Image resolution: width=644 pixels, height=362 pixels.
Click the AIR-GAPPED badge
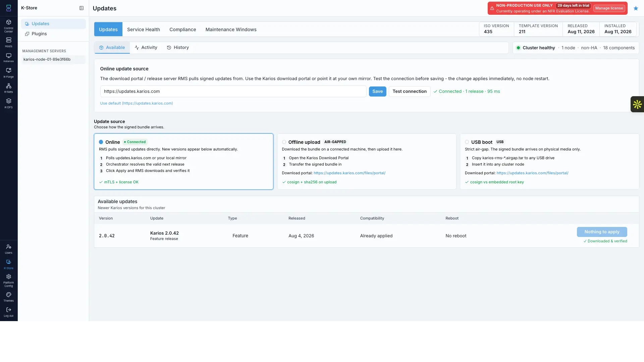pos(335,142)
